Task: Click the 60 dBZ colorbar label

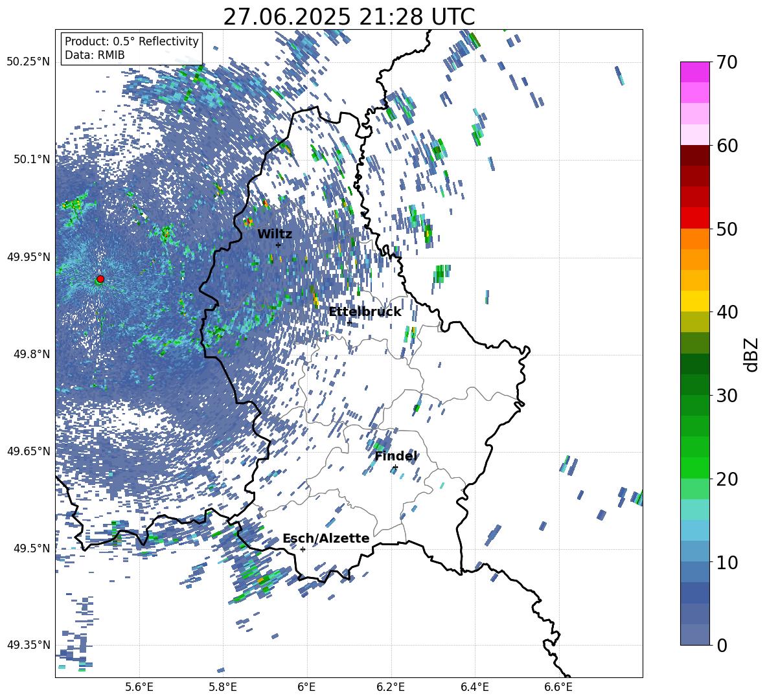Action: coord(727,146)
